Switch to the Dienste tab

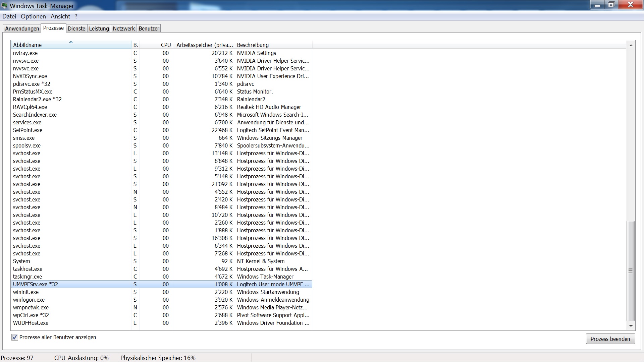tap(76, 28)
